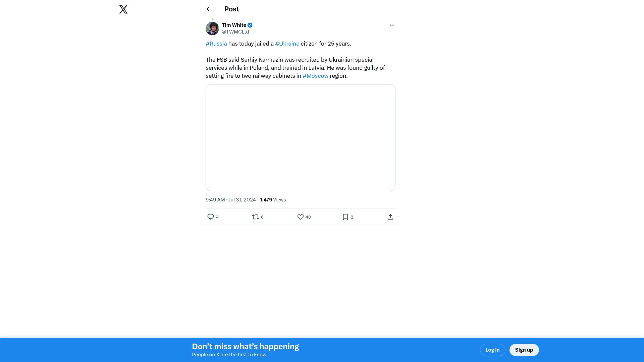Open the share post icon
The image size is (644, 362).
tap(390, 217)
